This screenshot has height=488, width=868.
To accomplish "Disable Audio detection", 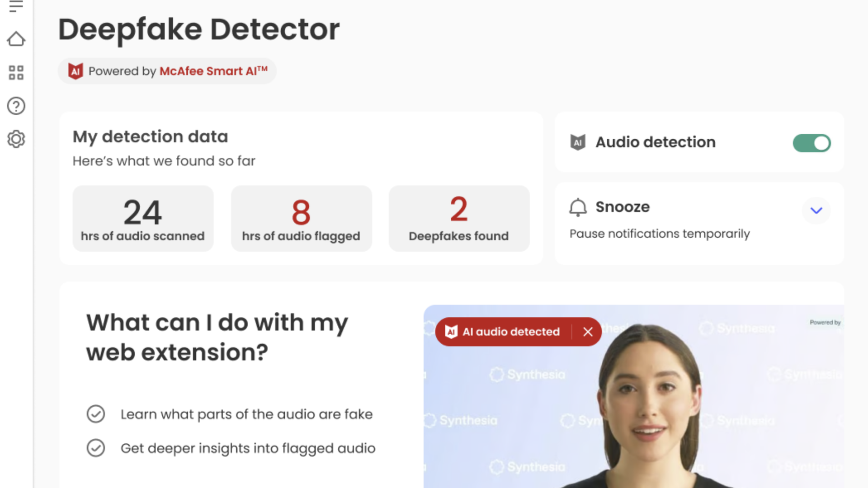I will (x=812, y=142).
